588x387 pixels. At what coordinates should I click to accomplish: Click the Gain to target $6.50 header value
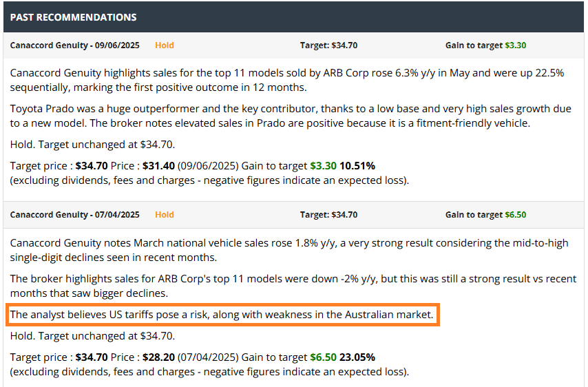515,215
